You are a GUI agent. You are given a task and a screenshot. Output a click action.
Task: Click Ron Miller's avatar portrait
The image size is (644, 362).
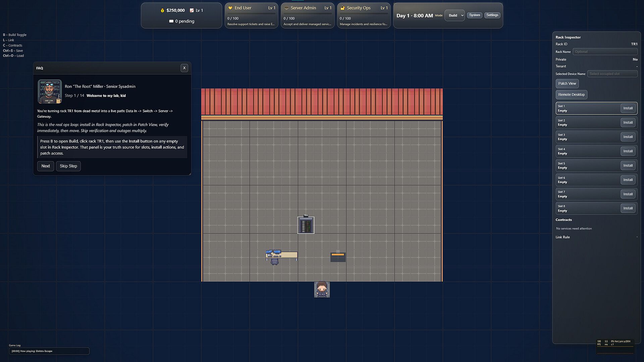50,92
